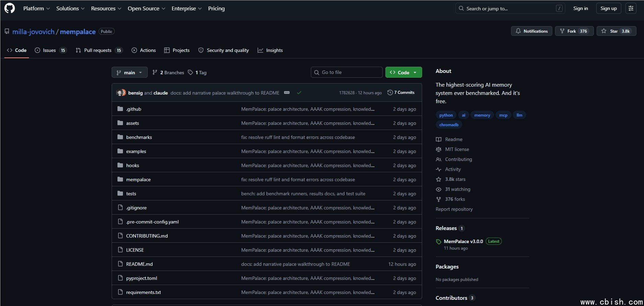Switch to the Issues tab
Viewport: 644px width, 306px height.
[x=50, y=51]
